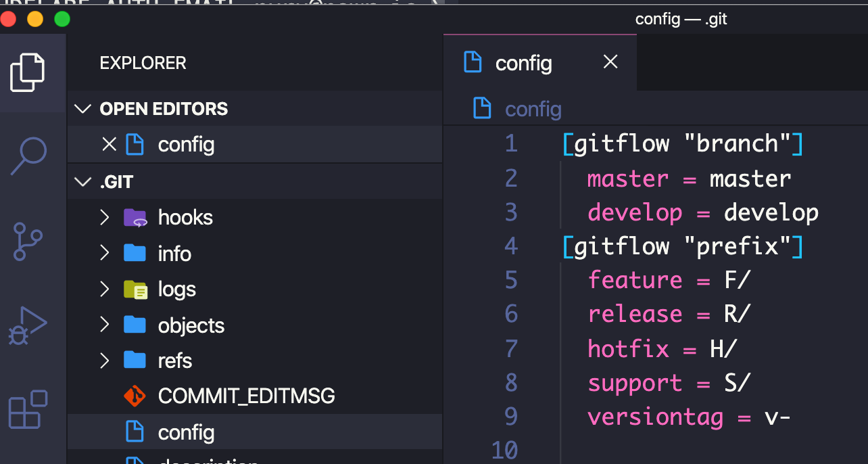Expand the info folder

point(104,253)
